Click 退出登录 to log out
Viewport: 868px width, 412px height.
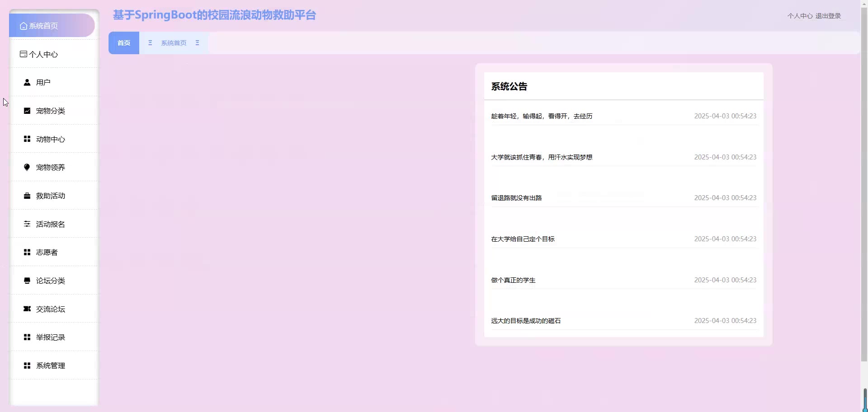pyautogui.click(x=828, y=16)
